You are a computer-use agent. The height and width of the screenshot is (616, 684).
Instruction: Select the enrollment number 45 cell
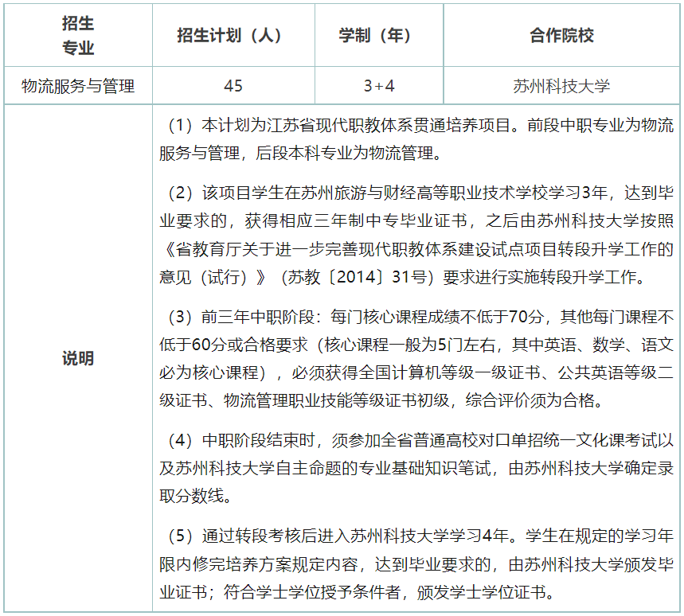(233, 86)
